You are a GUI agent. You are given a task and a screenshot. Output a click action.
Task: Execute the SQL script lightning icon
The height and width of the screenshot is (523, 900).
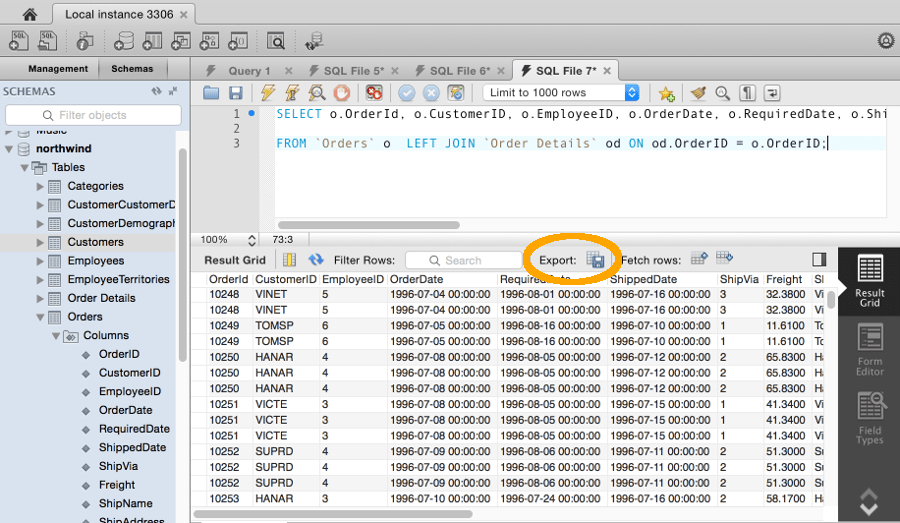pyautogui.click(x=267, y=92)
